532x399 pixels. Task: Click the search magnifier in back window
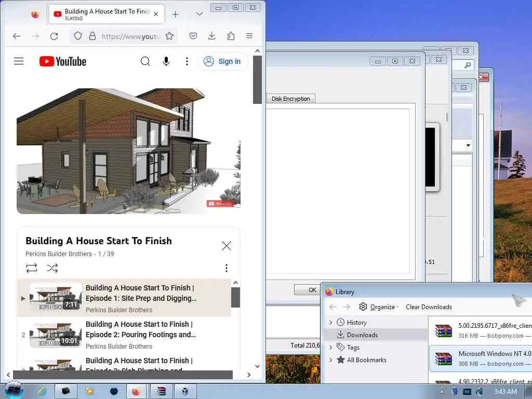point(468,65)
